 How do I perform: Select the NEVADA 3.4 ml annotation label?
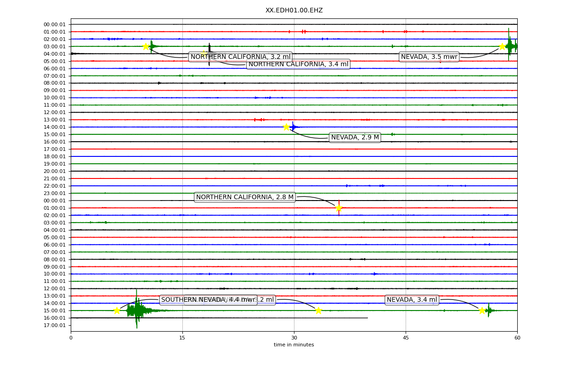tap(412, 300)
